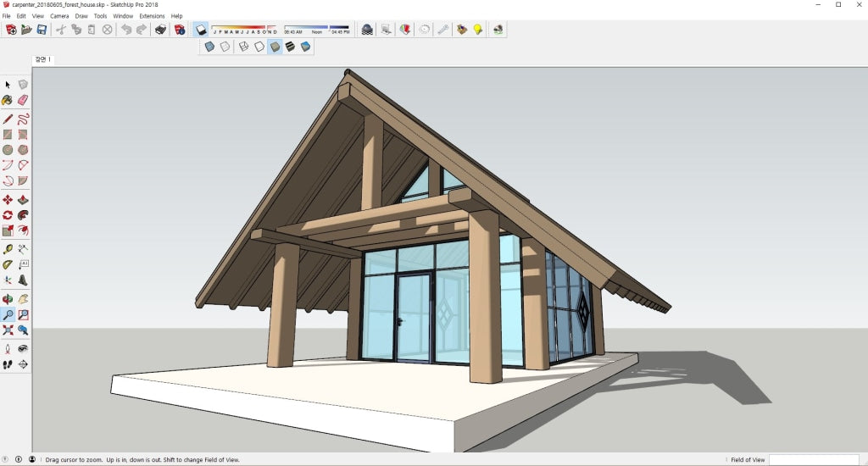Image resolution: width=868 pixels, height=466 pixels.
Task: Expand the Draw menu
Action: point(81,16)
